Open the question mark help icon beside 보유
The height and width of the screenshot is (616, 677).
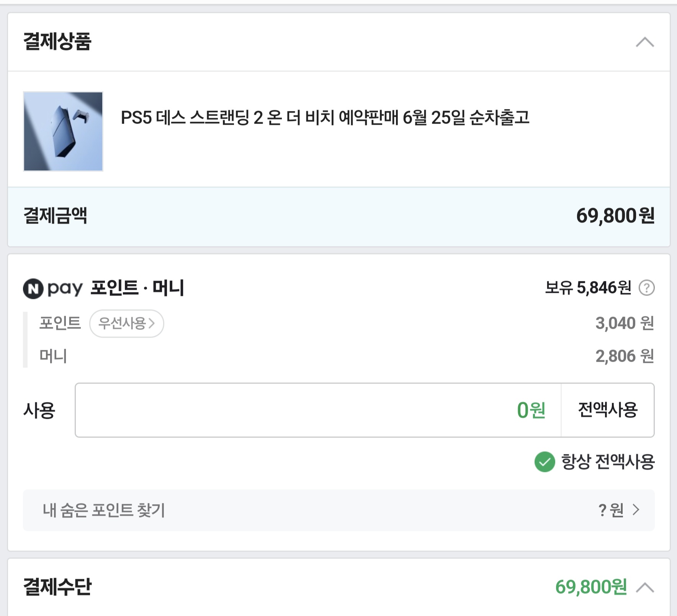click(x=646, y=288)
